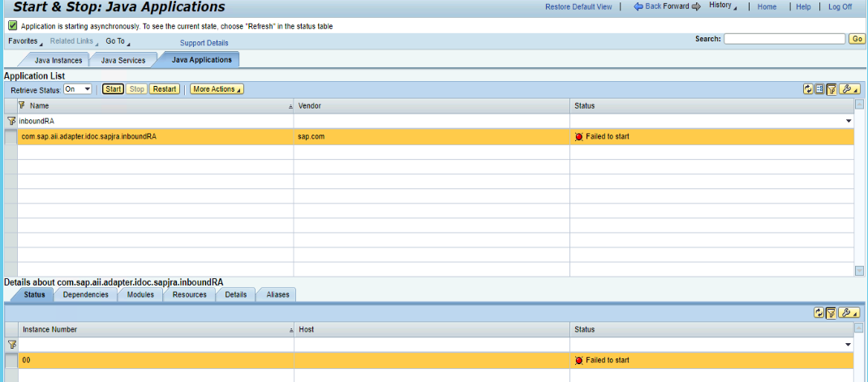Click Instance Number filter field
The height and width of the screenshot is (382, 868).
coord(155,345)
